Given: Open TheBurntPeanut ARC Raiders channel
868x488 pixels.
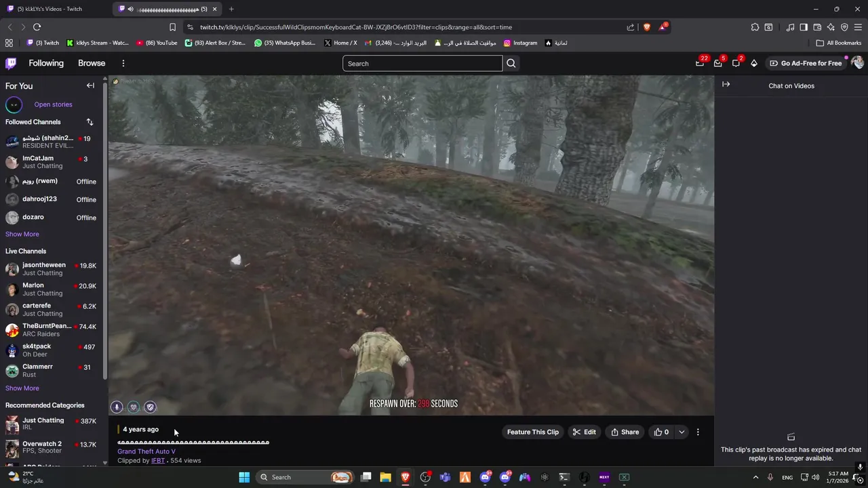Looking at the screenshot, I should 52,329.
